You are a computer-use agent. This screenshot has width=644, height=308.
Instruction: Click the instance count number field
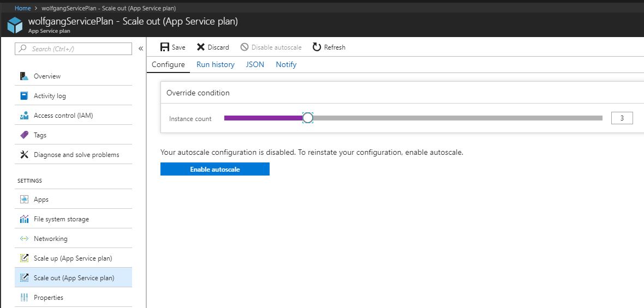(622, 118)
